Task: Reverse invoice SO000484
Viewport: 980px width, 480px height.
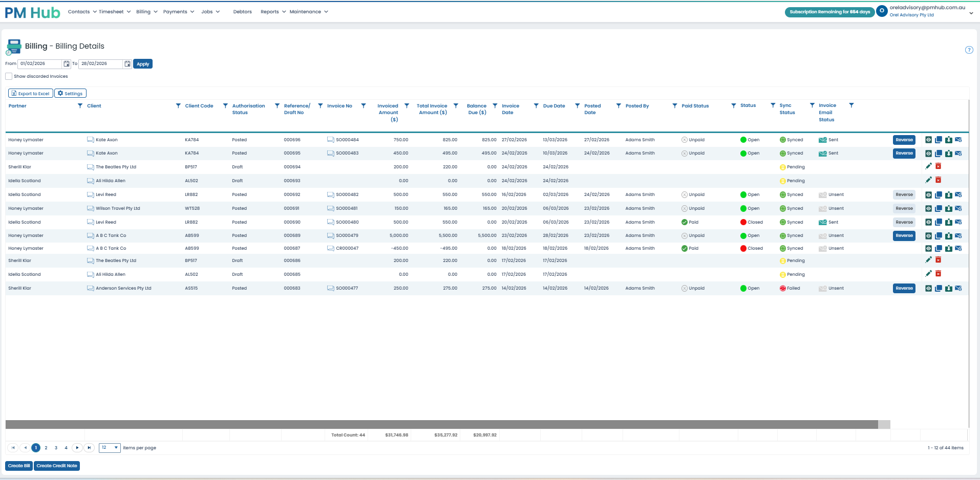Action: (x=904, y=140)
